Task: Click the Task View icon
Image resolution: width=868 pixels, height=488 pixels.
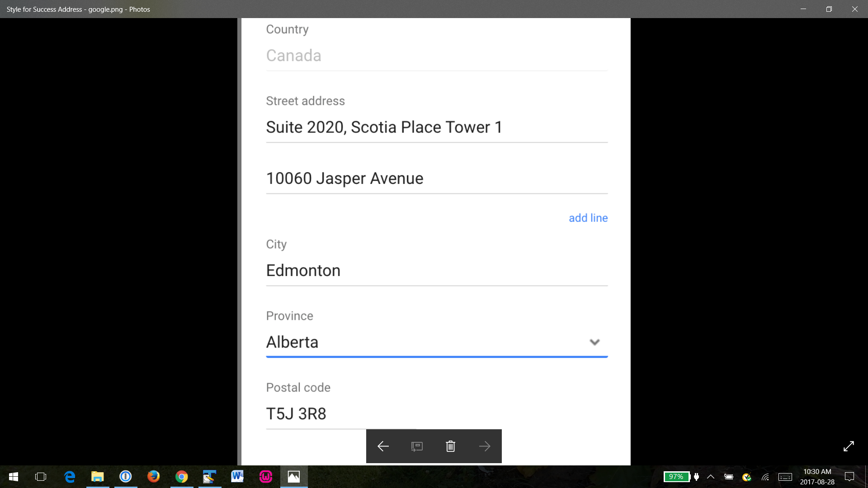Action: click(41, 477)
